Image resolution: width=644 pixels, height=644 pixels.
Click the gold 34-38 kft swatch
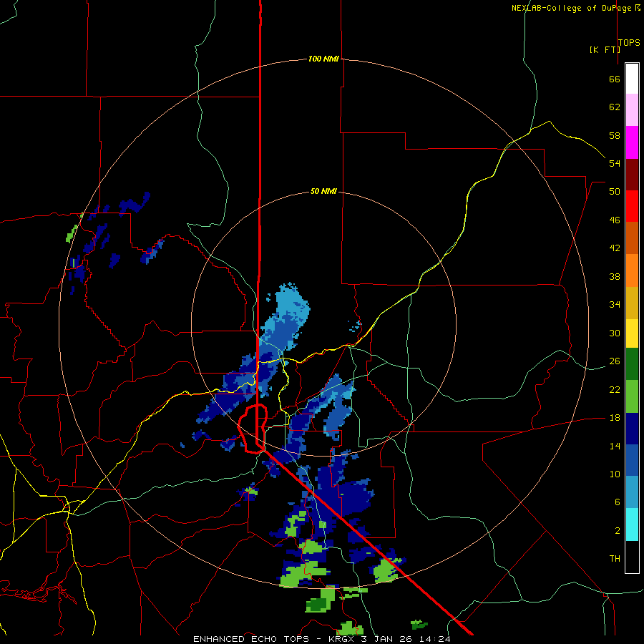pos(632,303)
